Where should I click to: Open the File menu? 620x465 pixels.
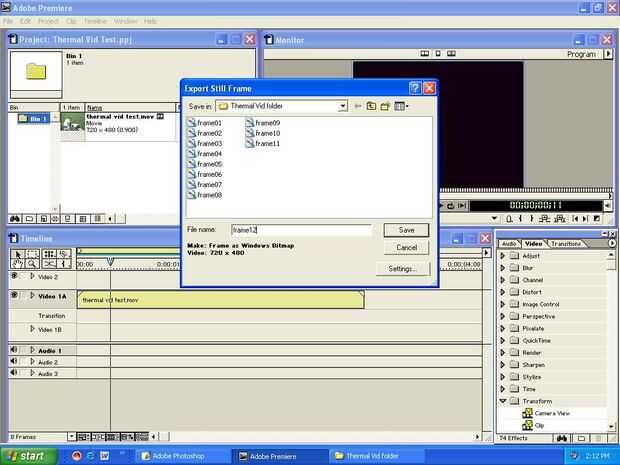click(x=8, y=21)
